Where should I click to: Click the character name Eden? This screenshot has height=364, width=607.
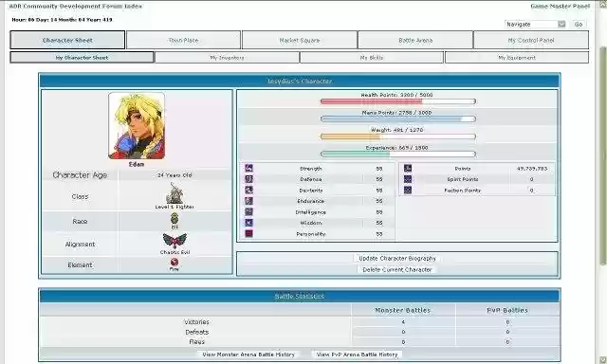click(x=137, y=164)
